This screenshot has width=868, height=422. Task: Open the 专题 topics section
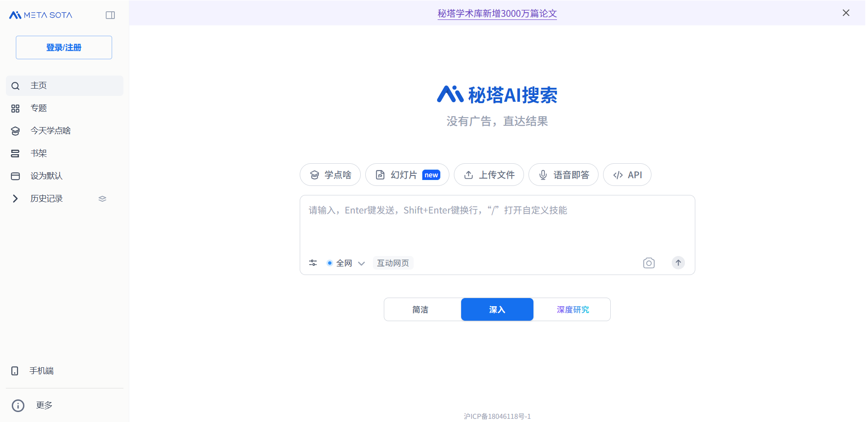[x=38, y=108]
